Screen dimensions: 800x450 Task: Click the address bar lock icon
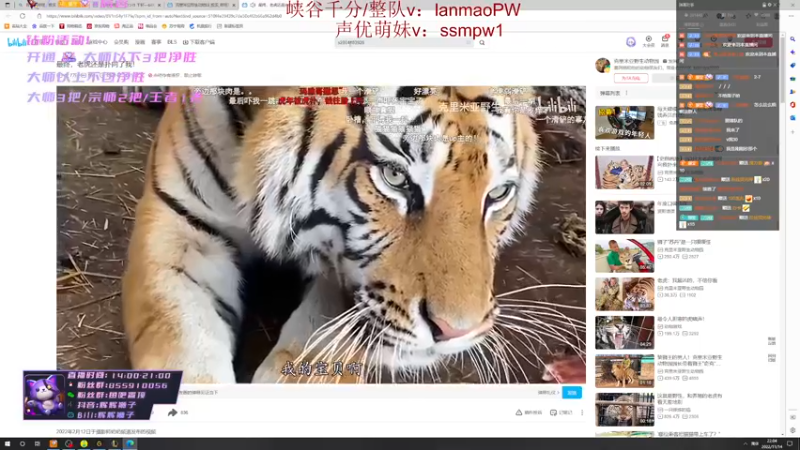tap(39, 16)
